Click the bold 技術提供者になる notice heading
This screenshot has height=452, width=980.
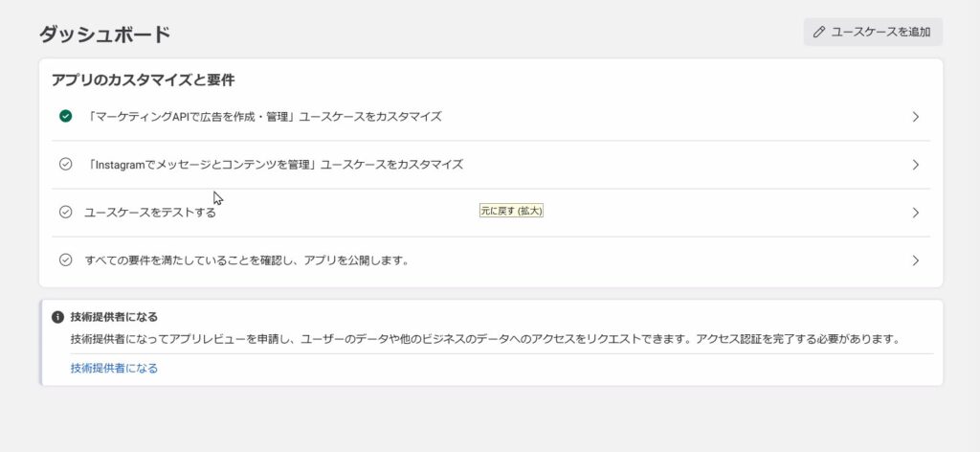coord(114,317)
